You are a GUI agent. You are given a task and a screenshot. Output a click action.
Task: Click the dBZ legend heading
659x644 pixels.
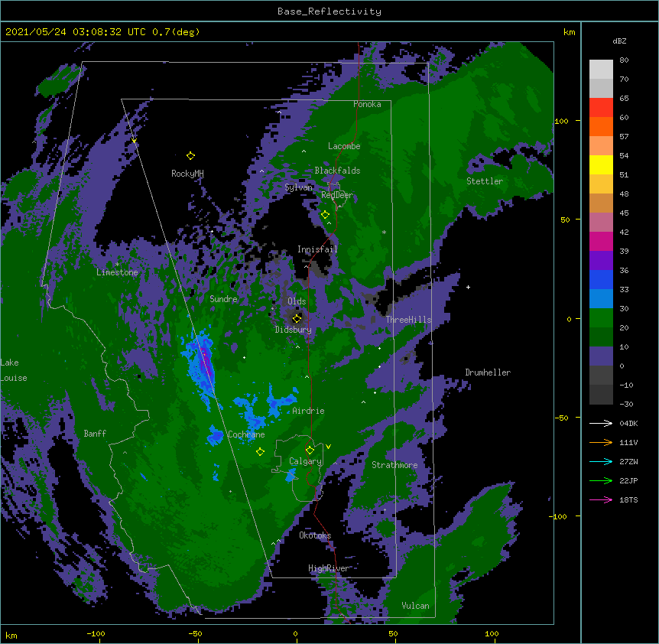[x=619, y=41]
